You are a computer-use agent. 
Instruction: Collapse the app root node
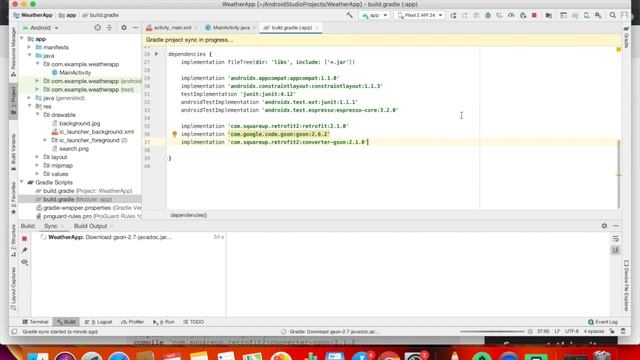click(x=22, y=39)
